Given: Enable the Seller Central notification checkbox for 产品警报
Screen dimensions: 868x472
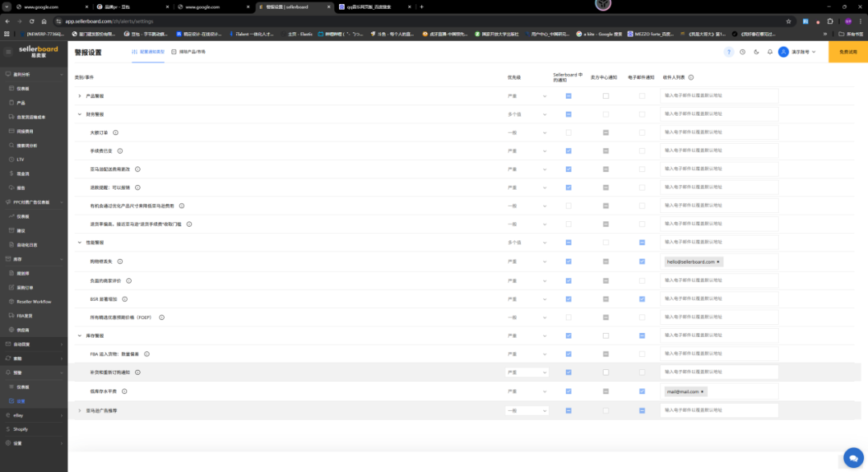Looking at the screenshot, I should (x=606, y=96).
